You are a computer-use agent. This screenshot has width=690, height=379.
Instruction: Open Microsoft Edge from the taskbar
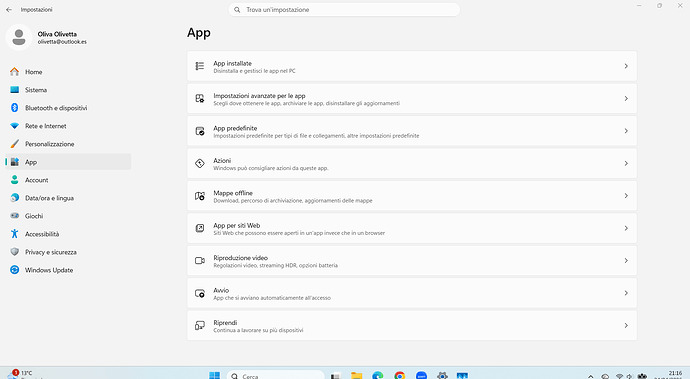tap(378, 375)
